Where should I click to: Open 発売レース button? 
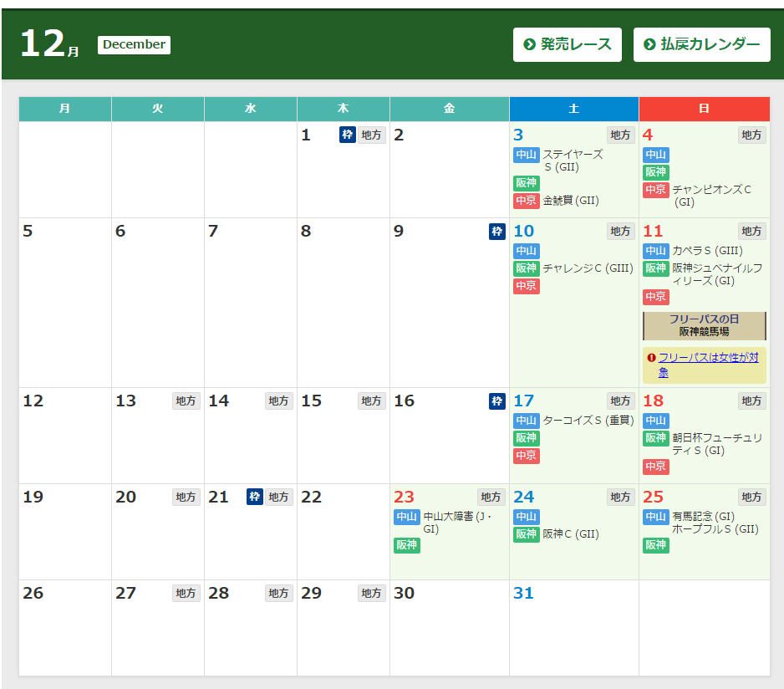point(568,44)
